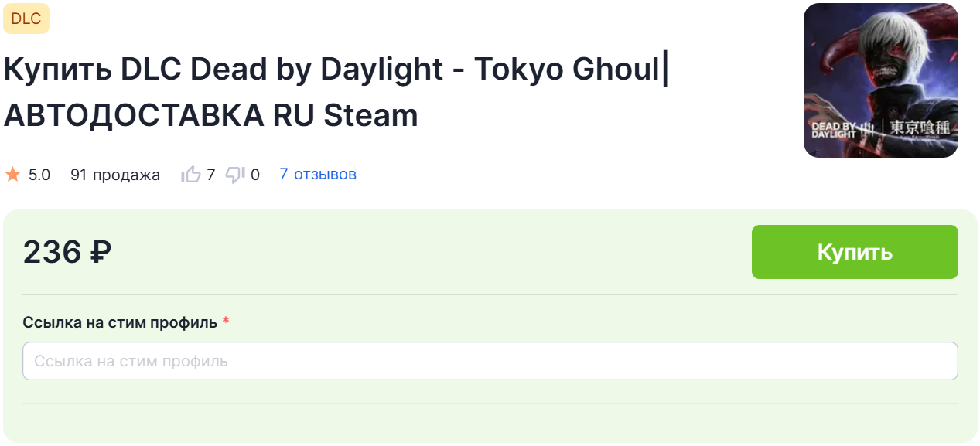
Task: Click the green Купить button
Action: point(855,252)
